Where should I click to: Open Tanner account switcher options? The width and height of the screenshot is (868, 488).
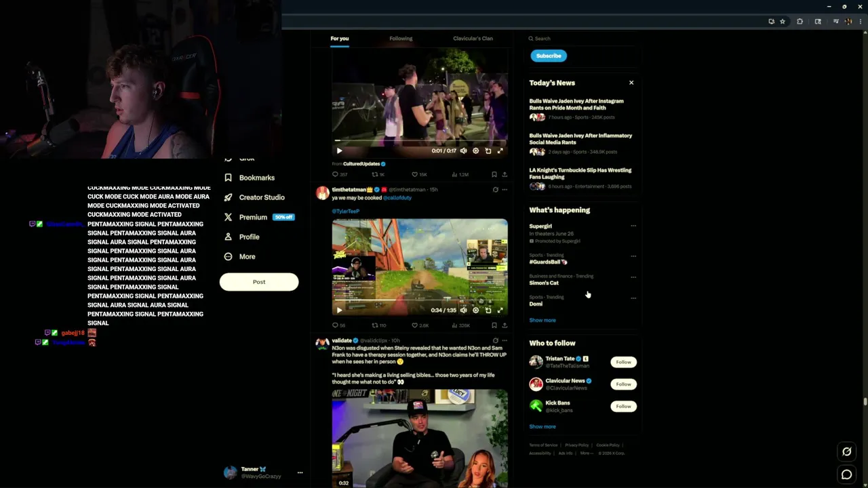click(300, 472)
